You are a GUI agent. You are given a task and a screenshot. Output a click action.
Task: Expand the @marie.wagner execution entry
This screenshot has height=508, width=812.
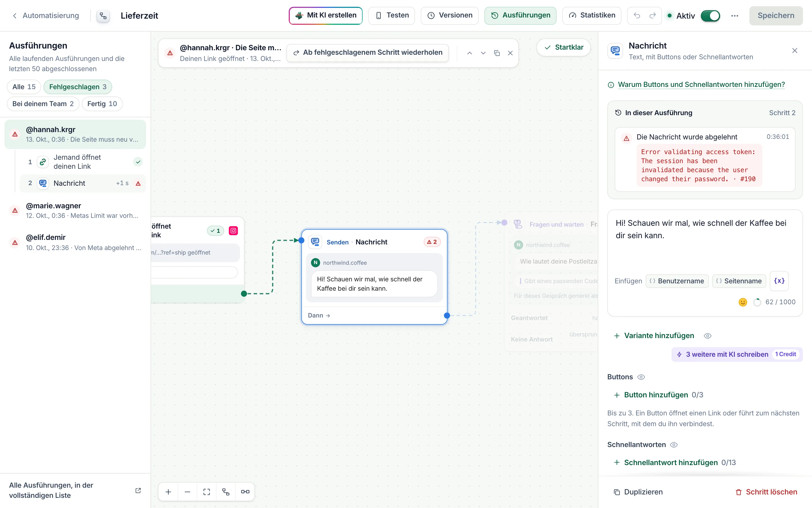[75, 211]
